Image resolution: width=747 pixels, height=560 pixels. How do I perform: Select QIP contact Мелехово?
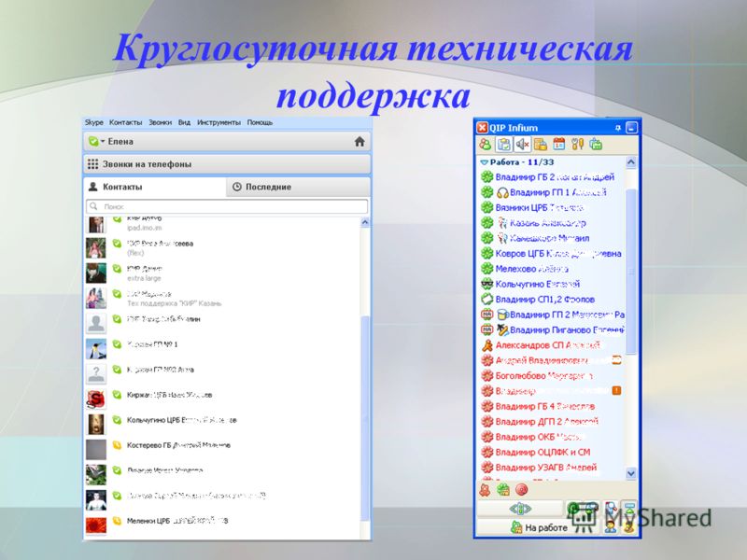click(x=551, y=269)
